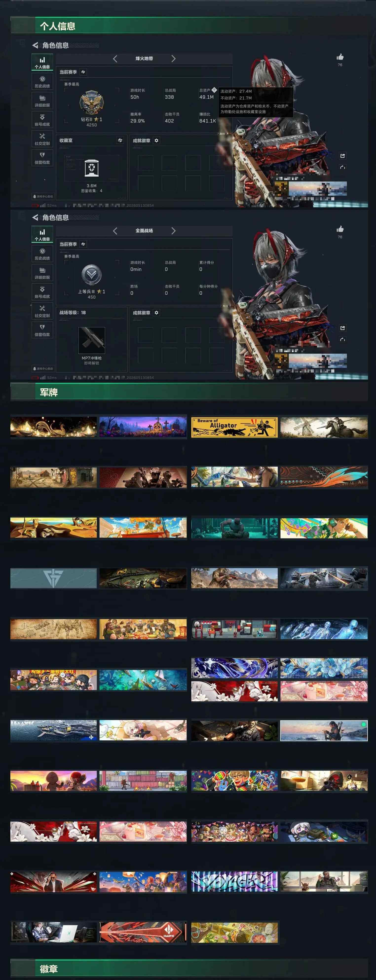Viewport: 376px width, 980px height.
Task: Switch season using 当前赛季 swap icon above 钻石II
Action: pos(83,72)
